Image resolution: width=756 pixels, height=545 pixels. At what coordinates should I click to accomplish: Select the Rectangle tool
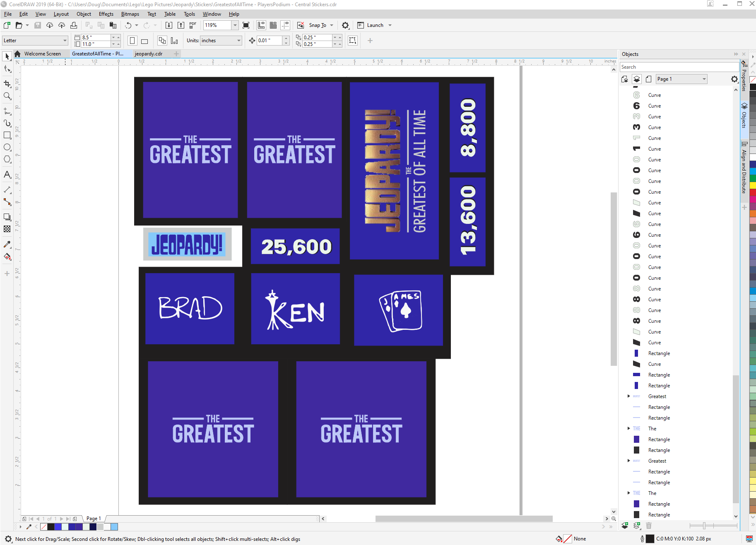point(7,135)
